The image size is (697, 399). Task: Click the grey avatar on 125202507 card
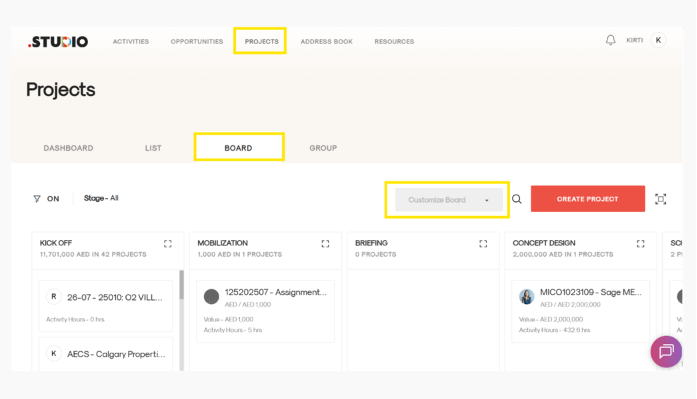pyautogui.click(x=211, y=296)
